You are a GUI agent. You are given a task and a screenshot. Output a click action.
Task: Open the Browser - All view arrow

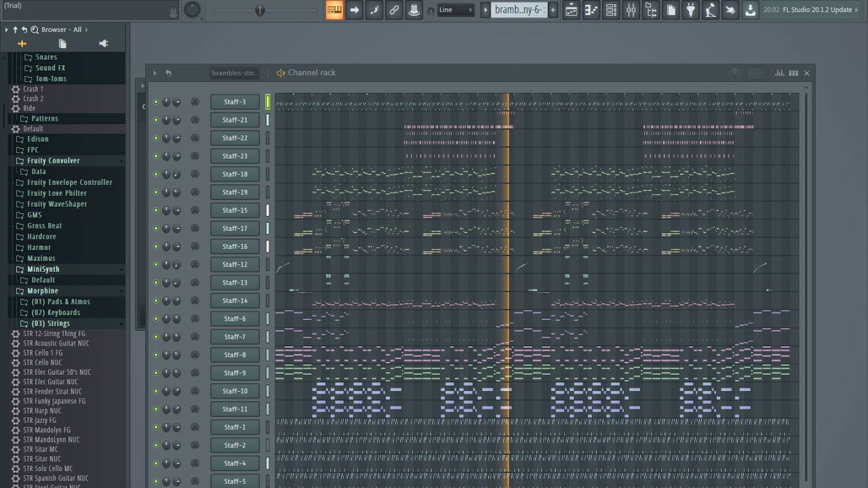(87, 30)
